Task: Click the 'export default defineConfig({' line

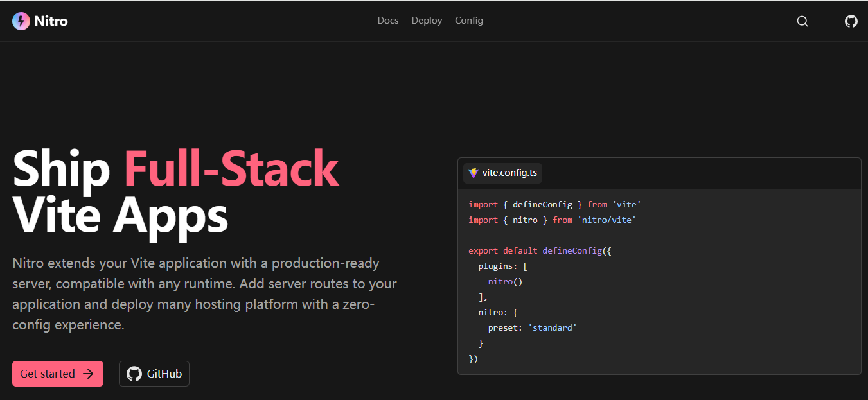Action: (540, 250)
